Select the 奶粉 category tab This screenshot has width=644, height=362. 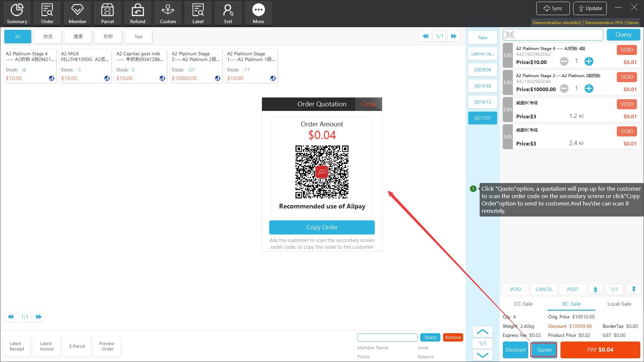(x=108, y=37)
